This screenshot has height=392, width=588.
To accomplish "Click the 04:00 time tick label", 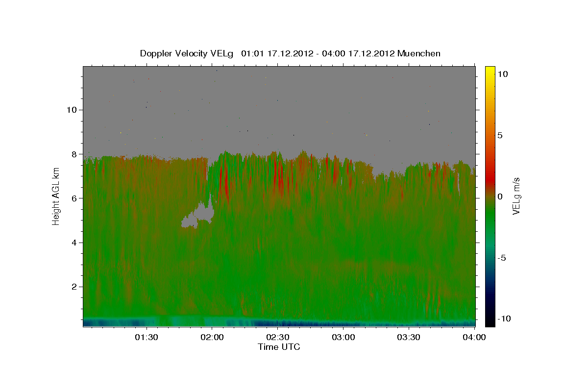I will 474,337.
